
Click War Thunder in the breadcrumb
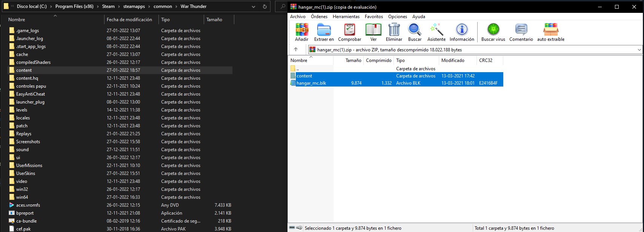194,6
